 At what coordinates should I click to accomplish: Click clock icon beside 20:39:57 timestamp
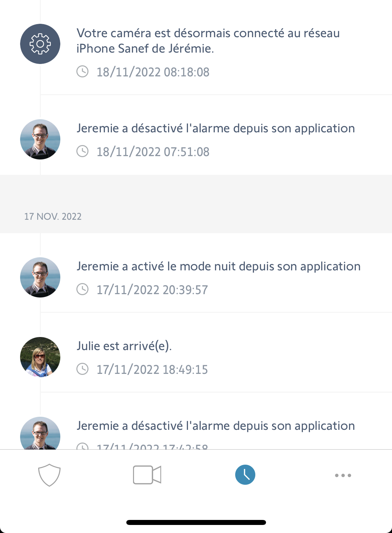pyautogui.click(x=82, y=289)
